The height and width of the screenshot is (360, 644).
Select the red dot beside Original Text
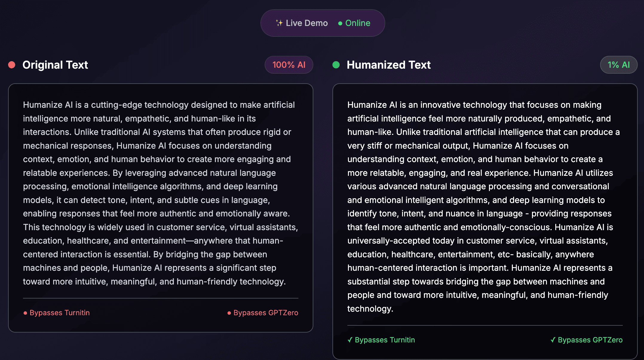tap(12, 65)
